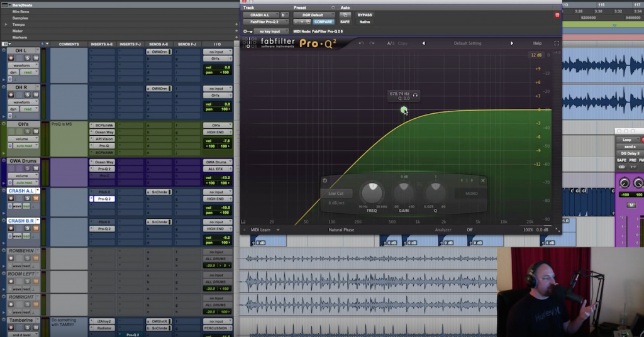Close the EQ band control panel
The width and height of the screenshot is (644, 337).
pos(483,180)
